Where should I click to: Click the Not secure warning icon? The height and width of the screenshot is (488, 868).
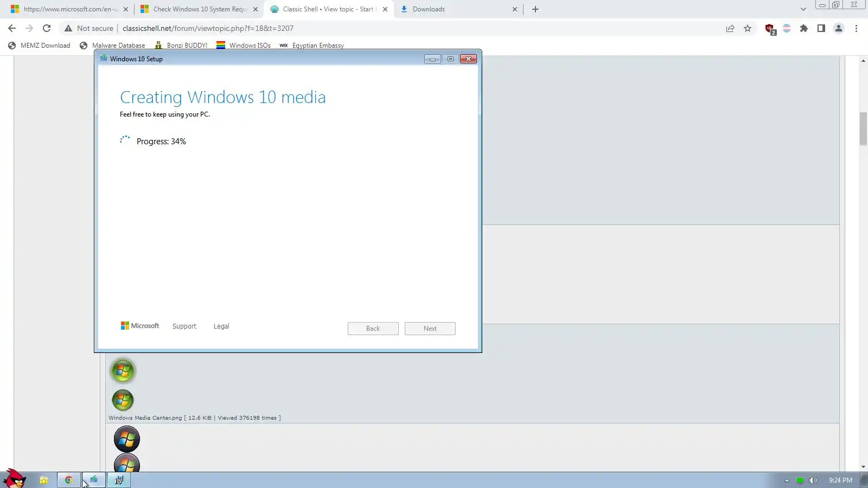pyautogui.click(x=68, y=28)
